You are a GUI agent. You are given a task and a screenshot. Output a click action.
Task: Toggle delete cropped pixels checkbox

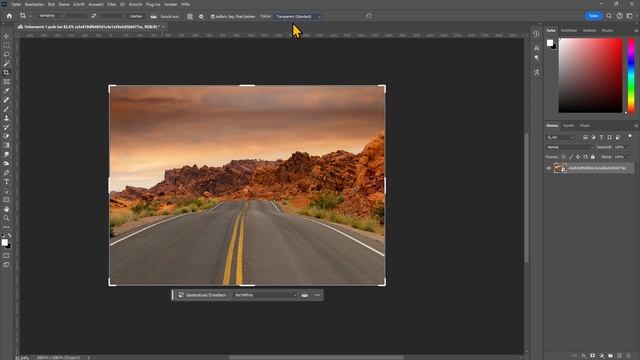[x=213, y=17]
